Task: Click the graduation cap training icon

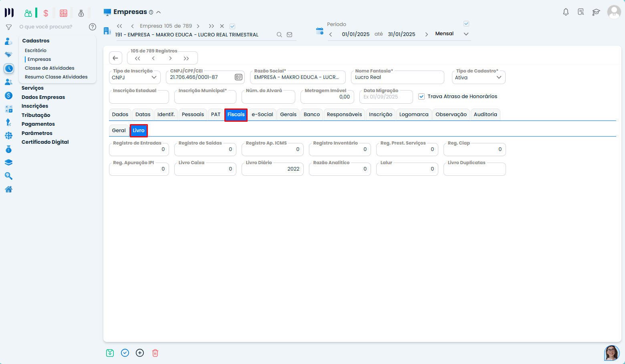Action: (596, 12)
